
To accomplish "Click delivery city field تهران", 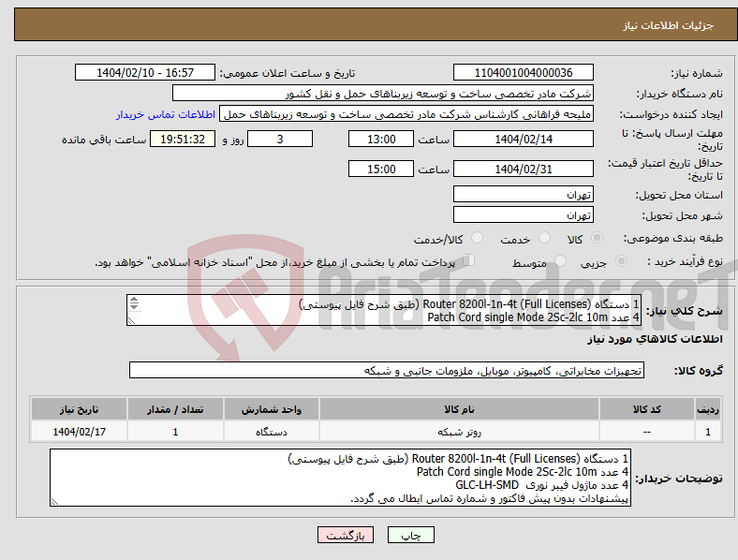I will click(524, 214).
